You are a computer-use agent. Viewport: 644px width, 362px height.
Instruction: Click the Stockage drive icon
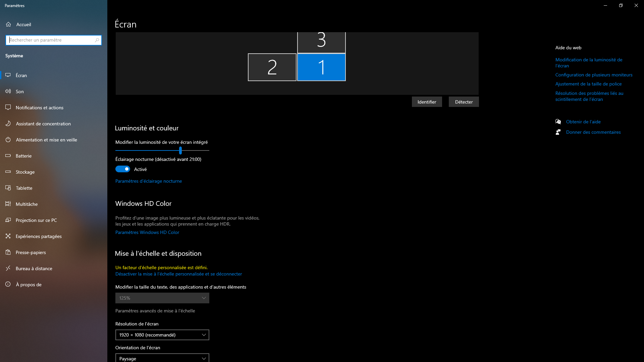pyautogui.click(x=8, y=172)
